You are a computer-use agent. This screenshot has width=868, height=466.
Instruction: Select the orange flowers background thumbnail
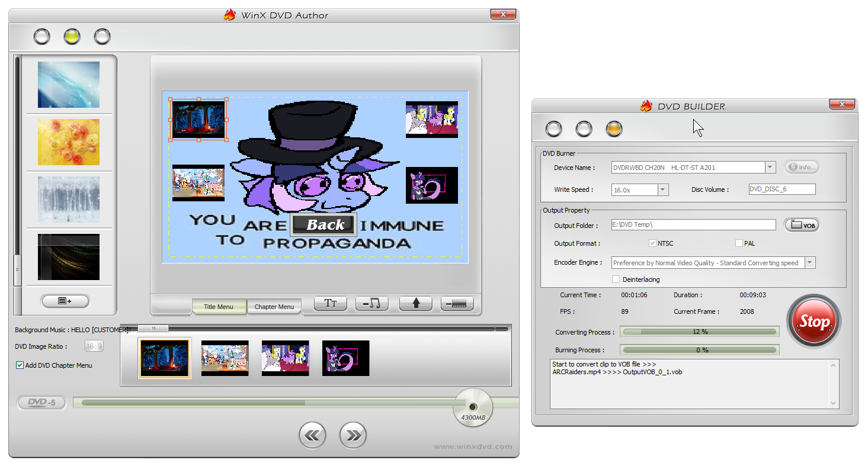click(69, 142)
